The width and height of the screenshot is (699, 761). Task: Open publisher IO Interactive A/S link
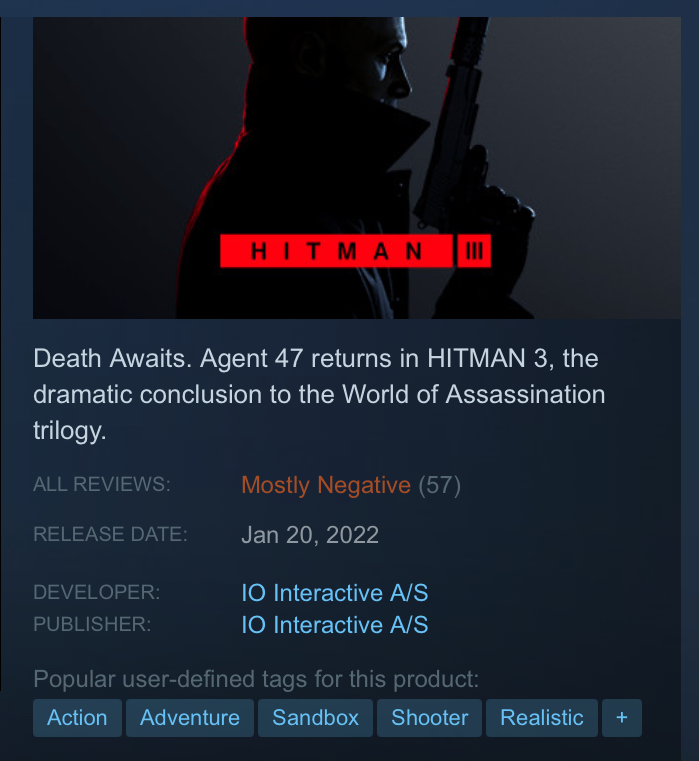pos(335,625)
